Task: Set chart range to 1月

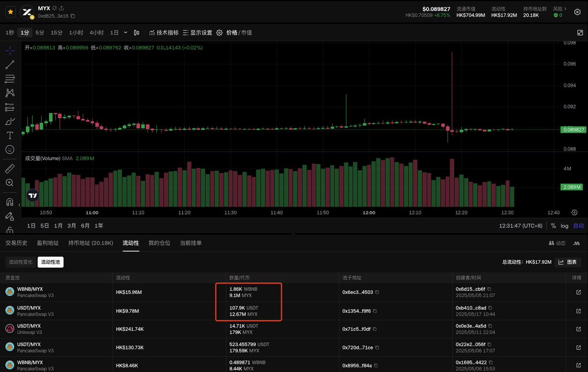Action: point(58,226)
